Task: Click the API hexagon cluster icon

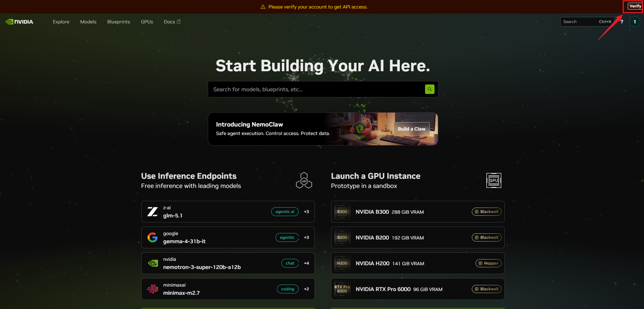Action: click(304, 180)
